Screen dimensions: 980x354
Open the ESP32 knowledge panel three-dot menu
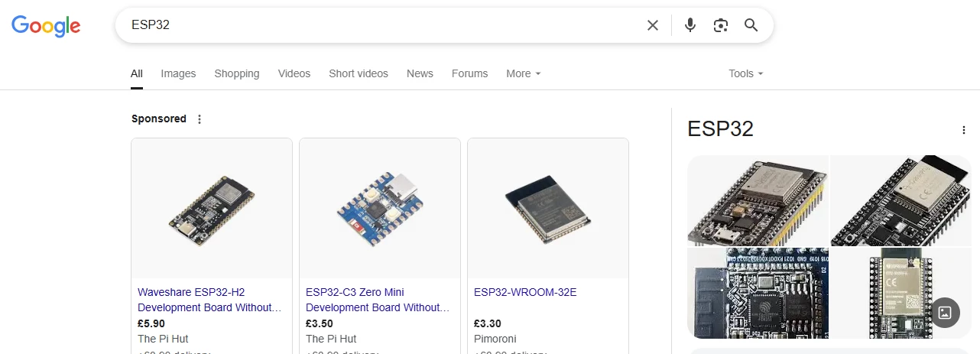pos(964,130)
